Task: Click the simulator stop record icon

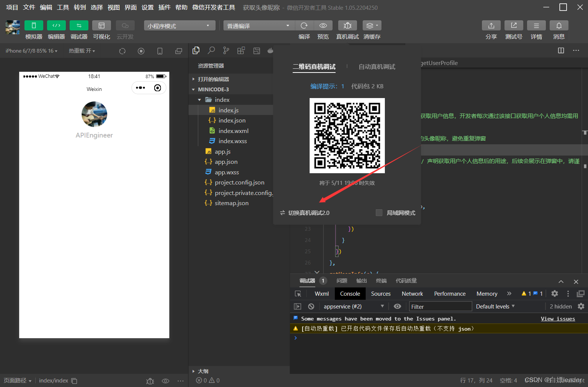Action: click(141, 51)
